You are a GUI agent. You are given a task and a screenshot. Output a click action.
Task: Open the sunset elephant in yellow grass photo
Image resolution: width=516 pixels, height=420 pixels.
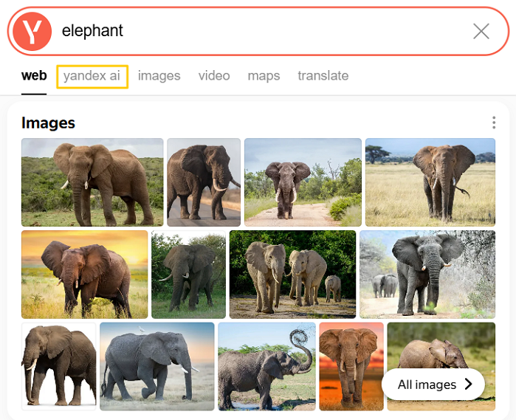[x=84, y=274]
